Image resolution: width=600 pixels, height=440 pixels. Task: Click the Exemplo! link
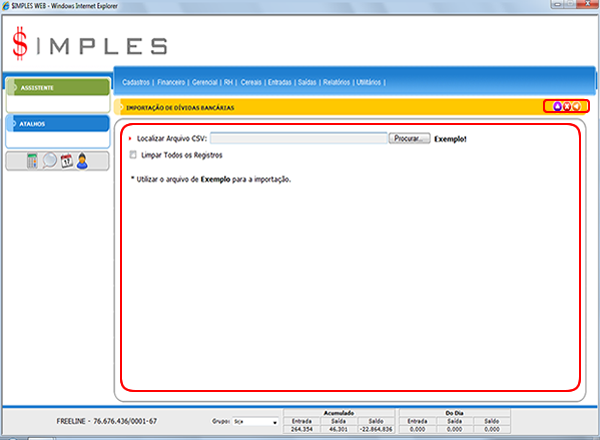[451, 139]
